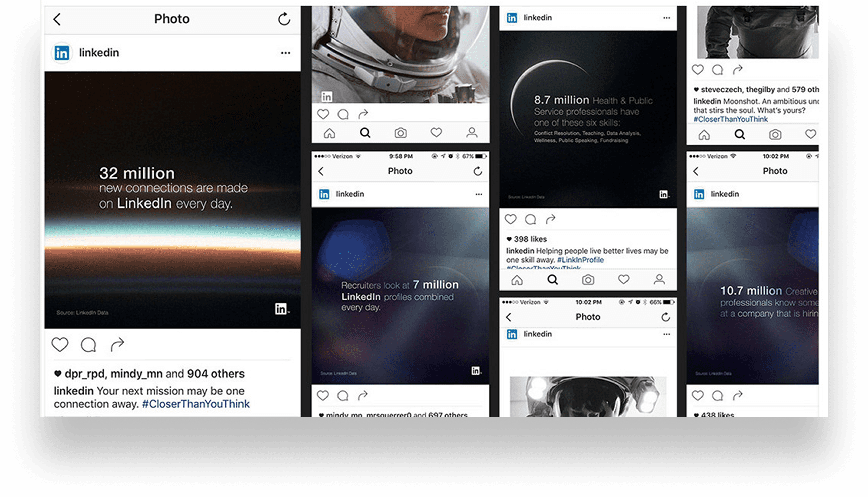Comment on the Moonshot post
The image size is (868, 497).
pyautogui.click(x=717, y=70)
